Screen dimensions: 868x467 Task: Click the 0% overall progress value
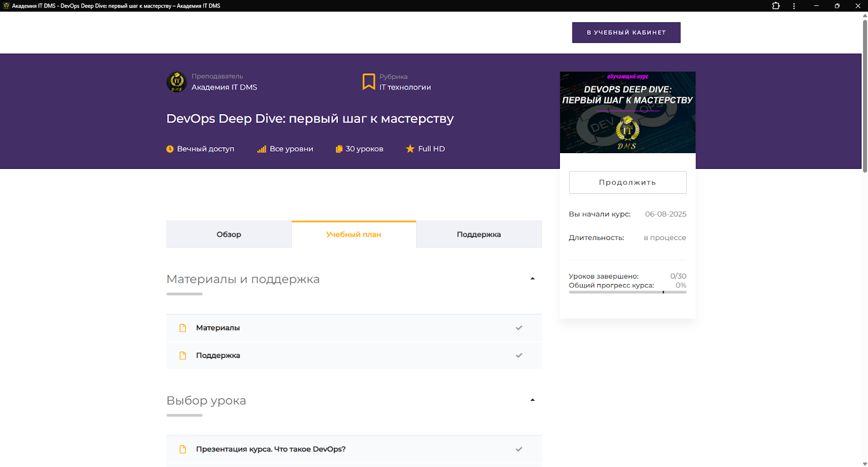(x=681, y=286)
